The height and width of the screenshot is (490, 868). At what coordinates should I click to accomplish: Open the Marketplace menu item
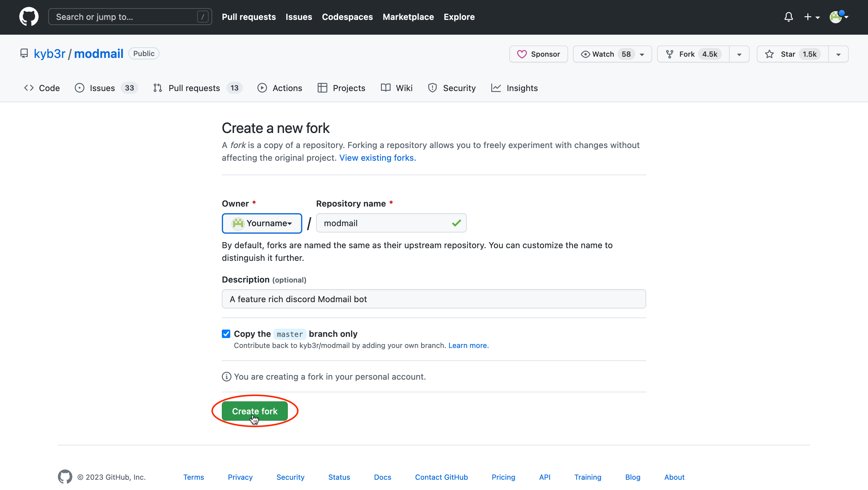click(408, 17)
